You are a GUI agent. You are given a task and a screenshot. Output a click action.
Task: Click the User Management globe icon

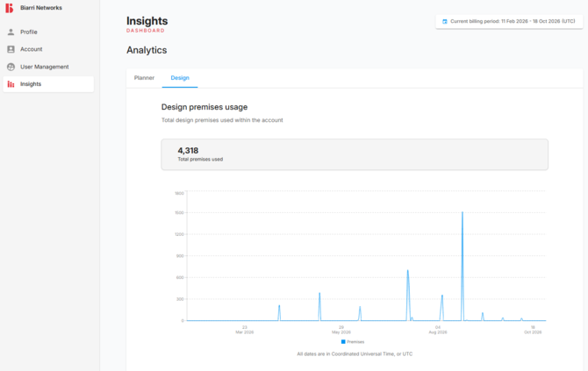pyautogui.click(x=11, y=67)
